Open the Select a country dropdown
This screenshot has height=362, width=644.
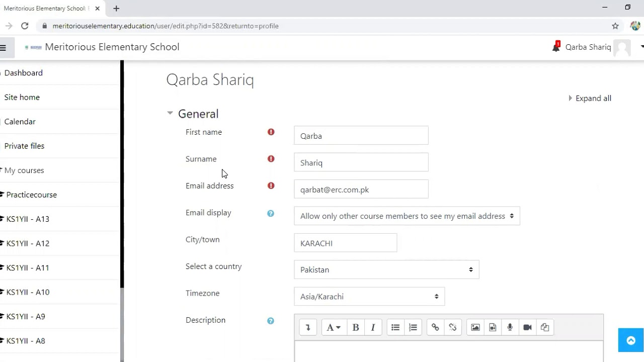click(x=386, y=269)
